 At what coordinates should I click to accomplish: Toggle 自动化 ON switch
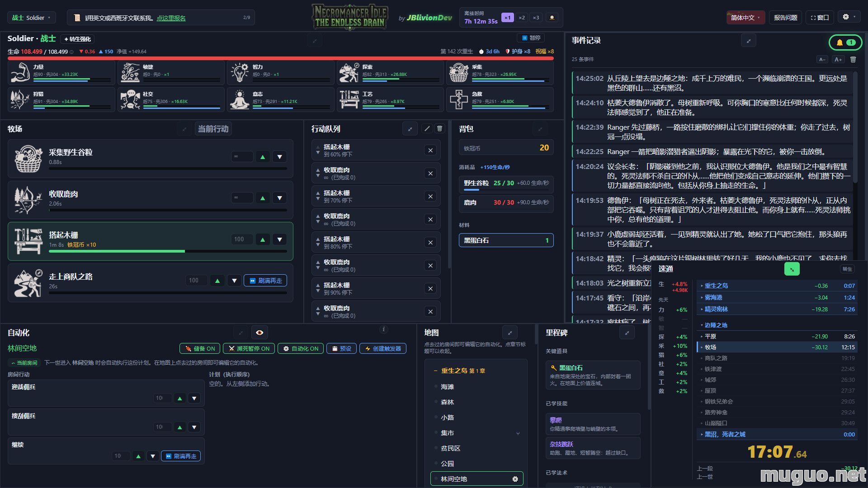(x=301, y=349)
